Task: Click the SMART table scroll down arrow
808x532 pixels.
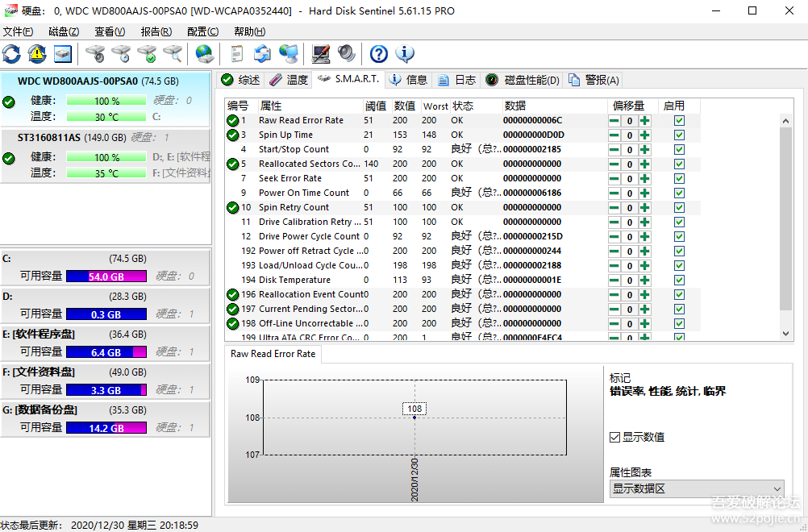Action: coord(785,334)
